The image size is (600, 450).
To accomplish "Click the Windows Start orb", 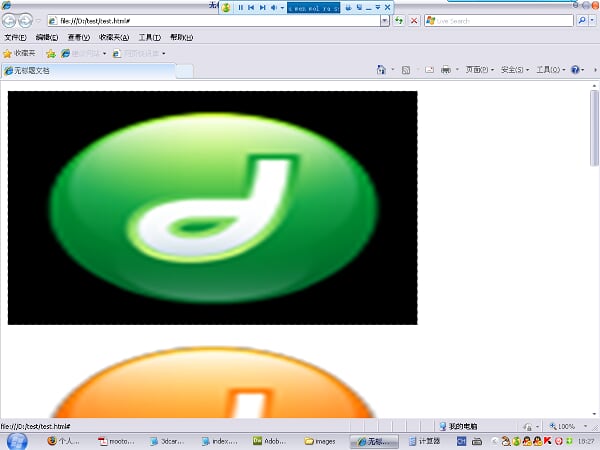I will click(17, 441).
